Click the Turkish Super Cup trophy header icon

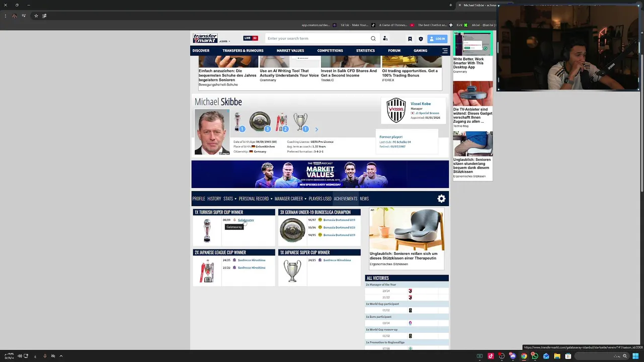point(237,122)
